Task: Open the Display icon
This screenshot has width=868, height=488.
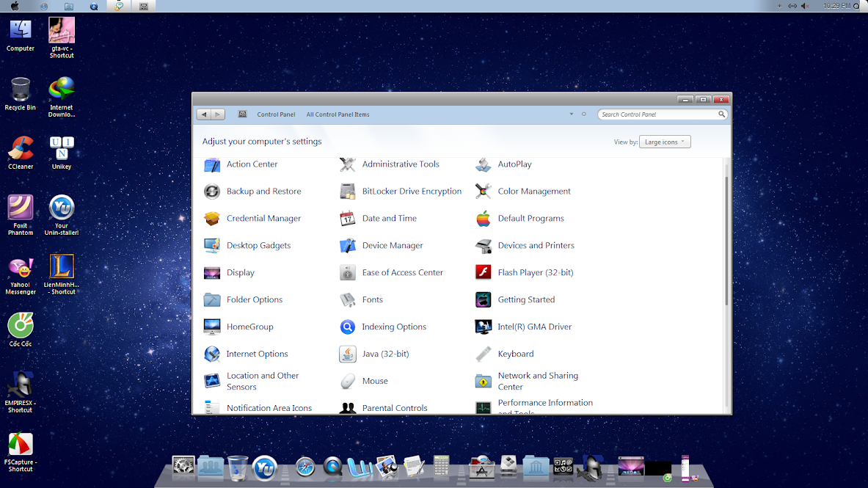Action: 212,273
